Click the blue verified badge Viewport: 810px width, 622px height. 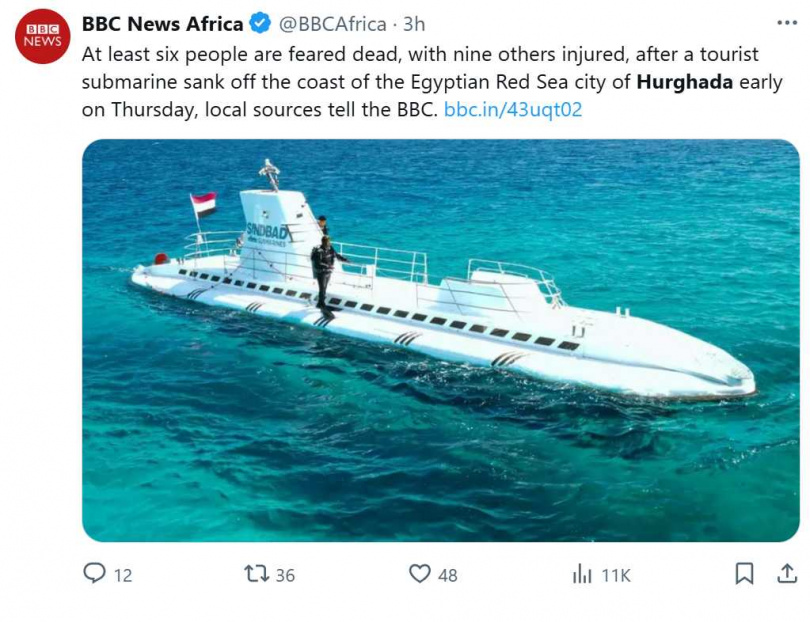(259, 24)
